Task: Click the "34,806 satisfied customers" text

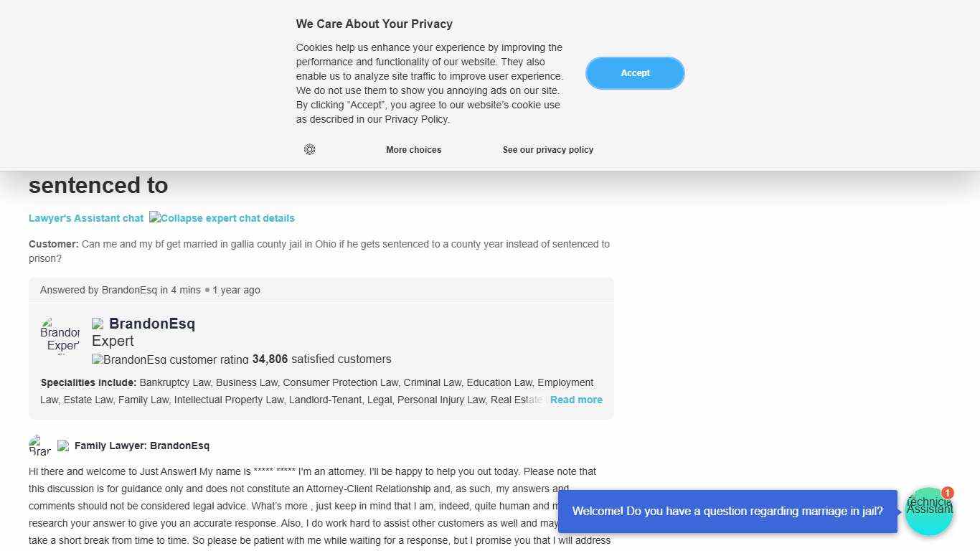Action: [x=321, y=359]
